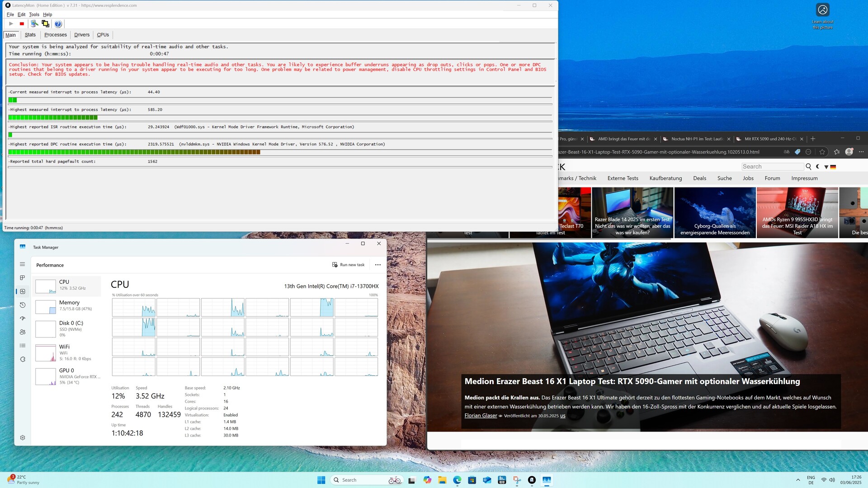Click the browser favorites star icon
The width and height of the screenshot is (868, 488).
tap(822, 152)
